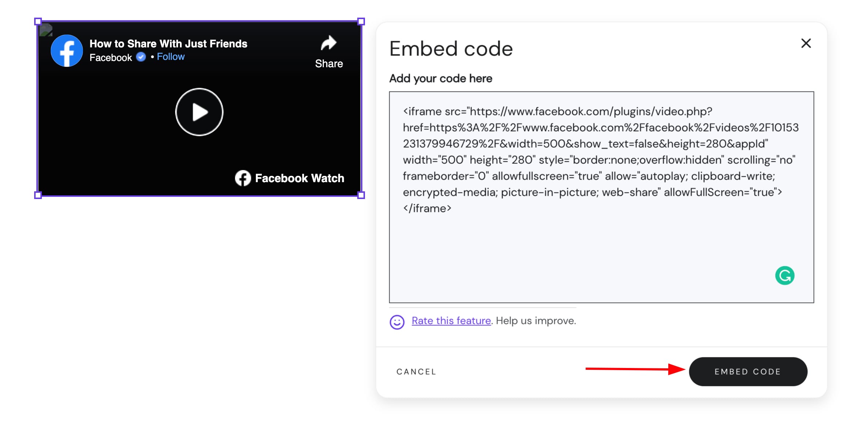This screenshot has width=868, height=426.
Task: Click the purple smiley face icon
Action: tap(397, 322)
